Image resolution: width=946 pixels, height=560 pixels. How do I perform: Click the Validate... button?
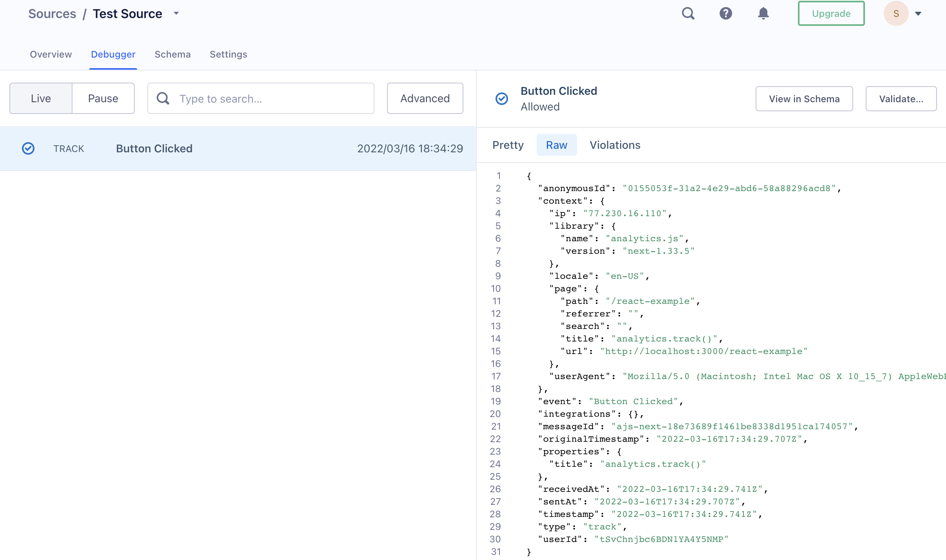(x=901, y=99)
